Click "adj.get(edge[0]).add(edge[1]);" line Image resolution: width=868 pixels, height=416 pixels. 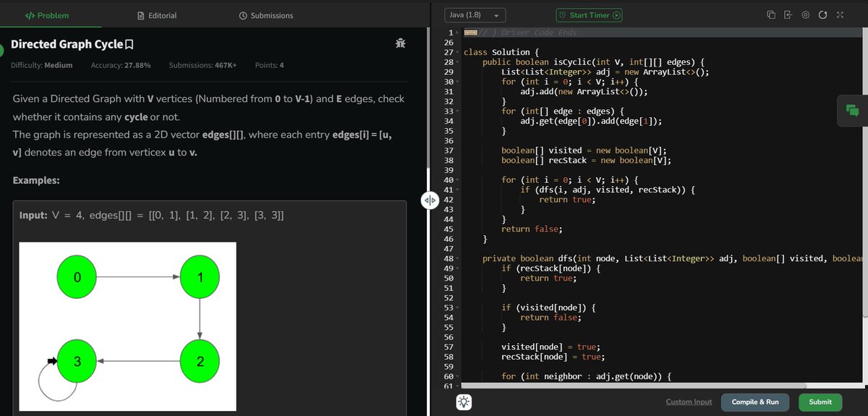[x=591, y=121]
